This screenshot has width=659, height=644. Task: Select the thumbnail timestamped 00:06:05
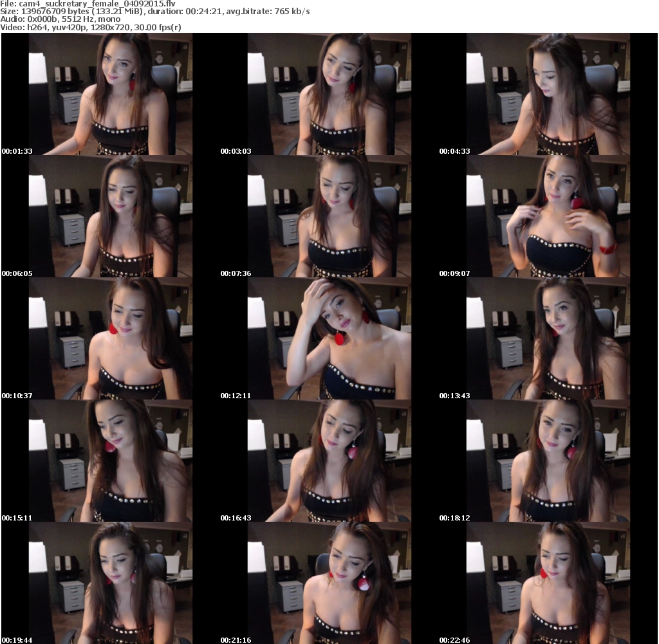[x=110, y=217]
